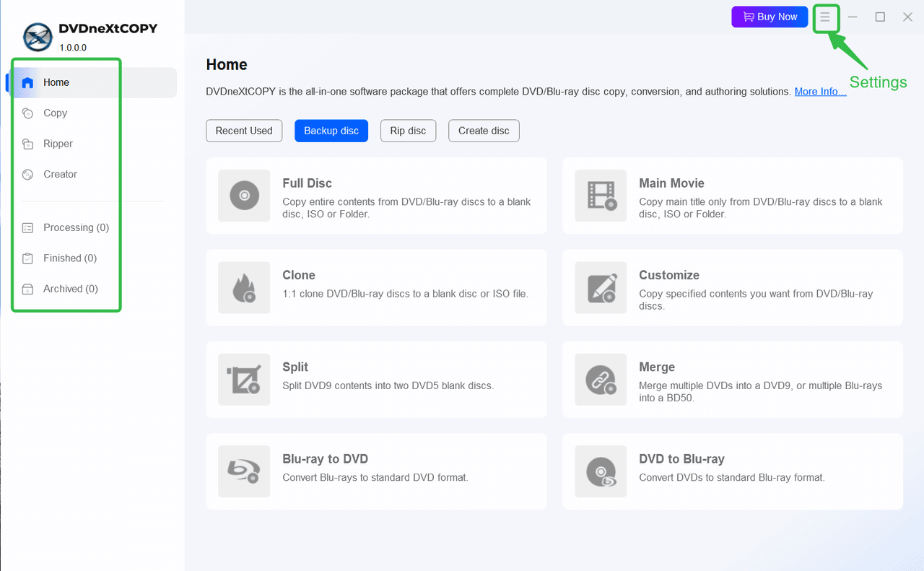Image resolution: width=924 pixels, height=571 pixels.
Task: Open the More Info link
Action: 821,92
